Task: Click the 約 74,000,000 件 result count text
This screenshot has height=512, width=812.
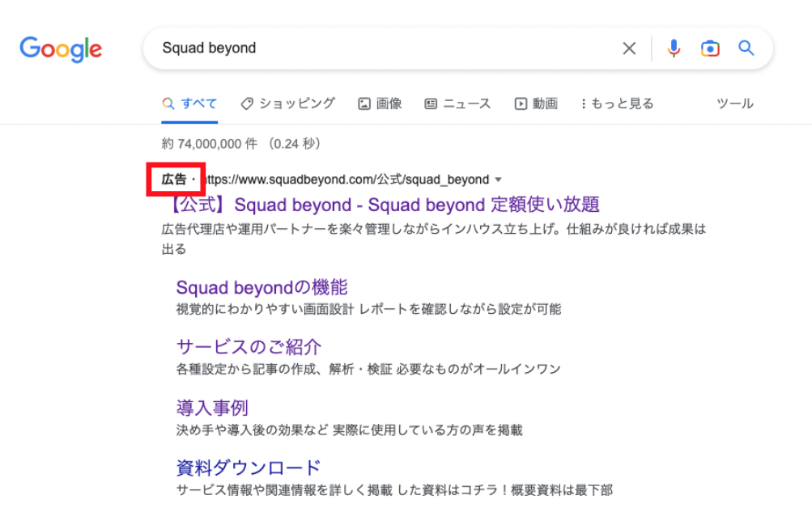Action: (209, 144)
